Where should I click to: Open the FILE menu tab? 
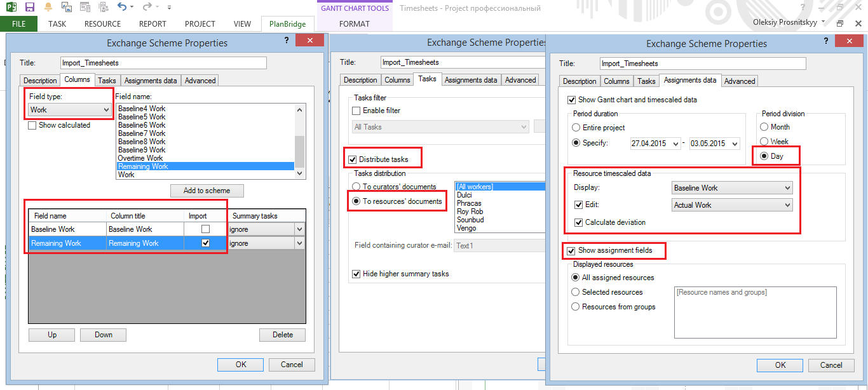[x=19, y=24]
